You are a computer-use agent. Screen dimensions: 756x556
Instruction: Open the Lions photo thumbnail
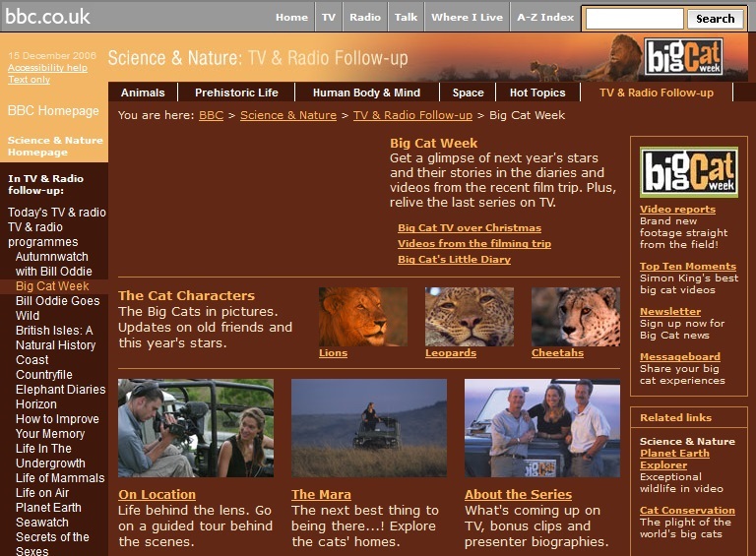(x=363, y=317)
